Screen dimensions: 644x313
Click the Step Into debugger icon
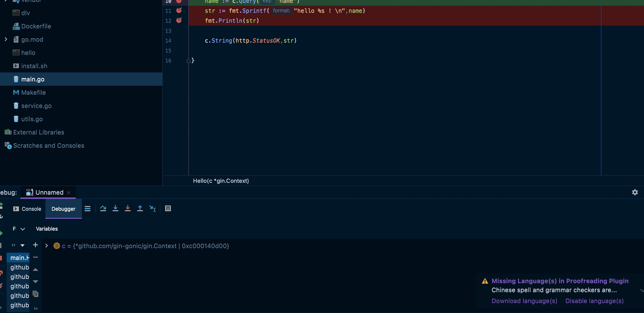click(115, 208)
